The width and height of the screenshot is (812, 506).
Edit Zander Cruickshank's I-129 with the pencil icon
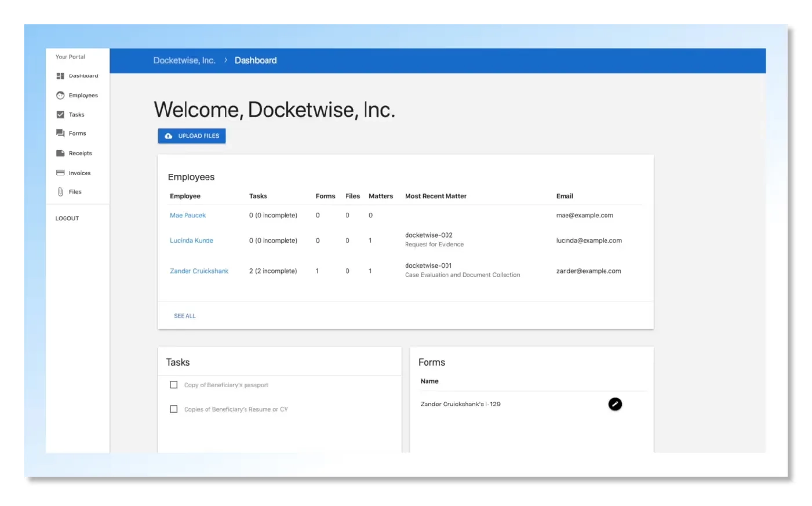(x=615, y=404)
